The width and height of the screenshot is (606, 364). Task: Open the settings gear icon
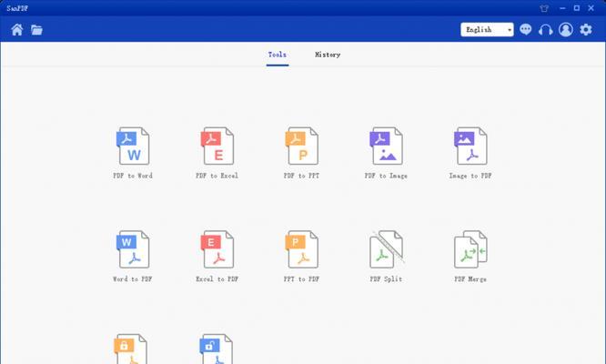586,29
